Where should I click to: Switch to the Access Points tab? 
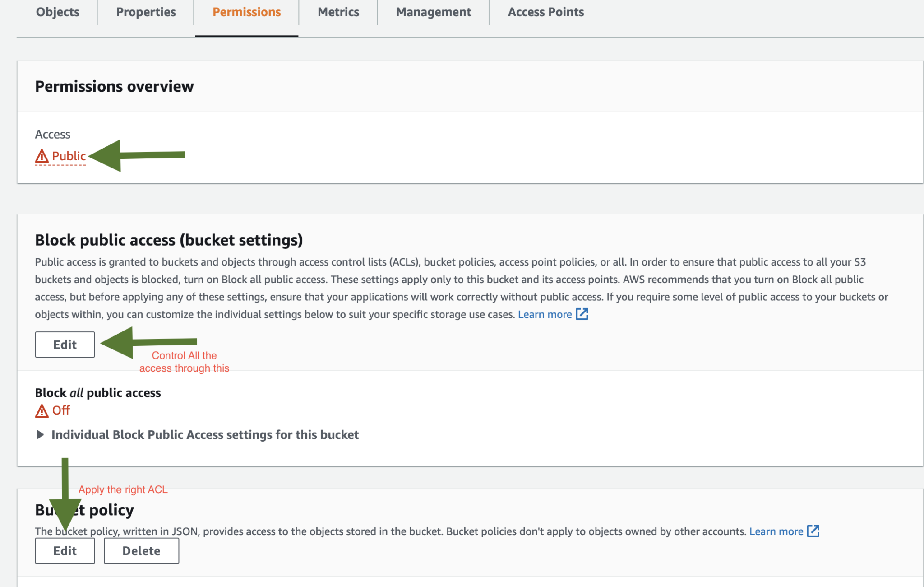(x=545, y=12)
